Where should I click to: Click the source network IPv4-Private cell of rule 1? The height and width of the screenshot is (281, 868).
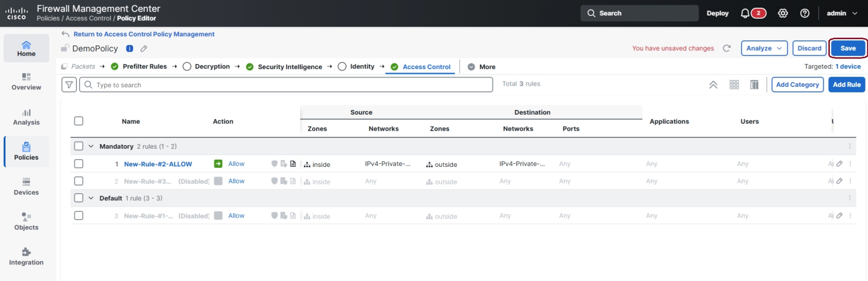(388, 164)
